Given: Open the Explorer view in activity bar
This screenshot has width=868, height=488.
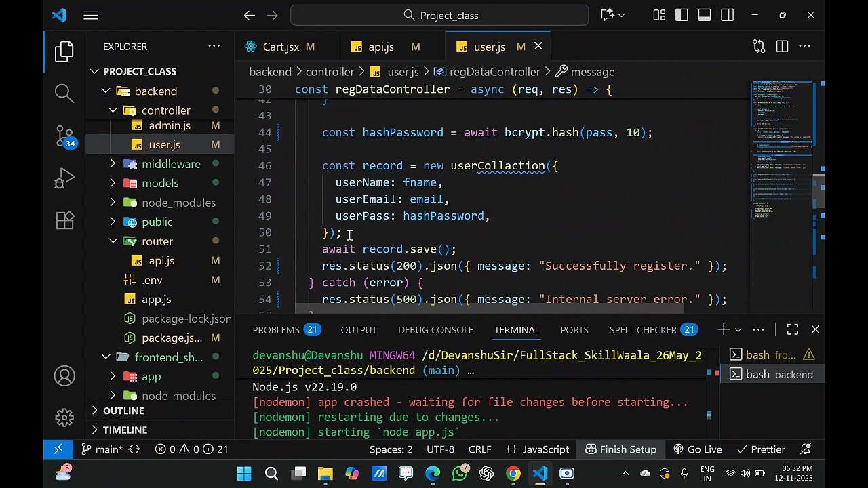Looking at the screenshot, I should click(x=64, y=52).
